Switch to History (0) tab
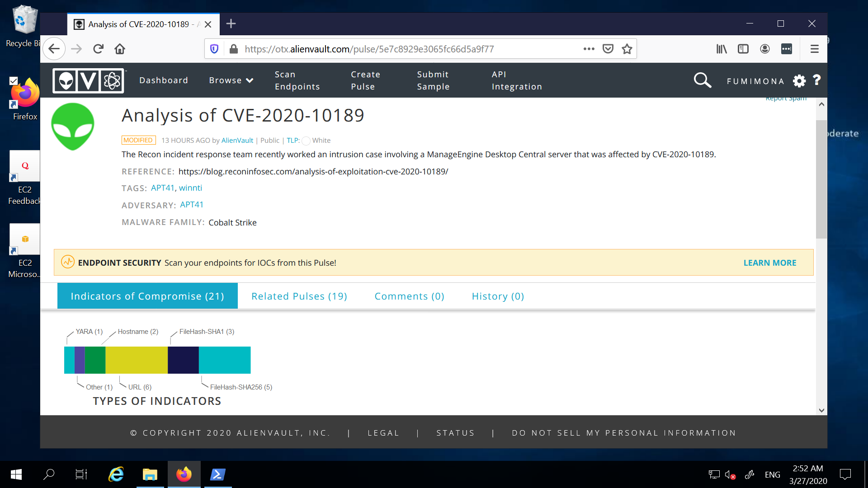This screenshot has width=868, height=488. pyautogui.click(x=498, y=296)
